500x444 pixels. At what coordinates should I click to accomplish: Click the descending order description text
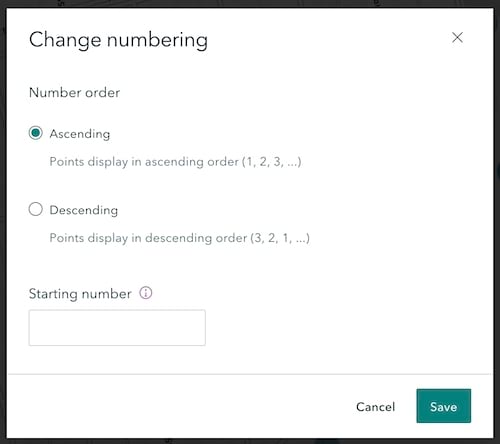tap(180, 238)
